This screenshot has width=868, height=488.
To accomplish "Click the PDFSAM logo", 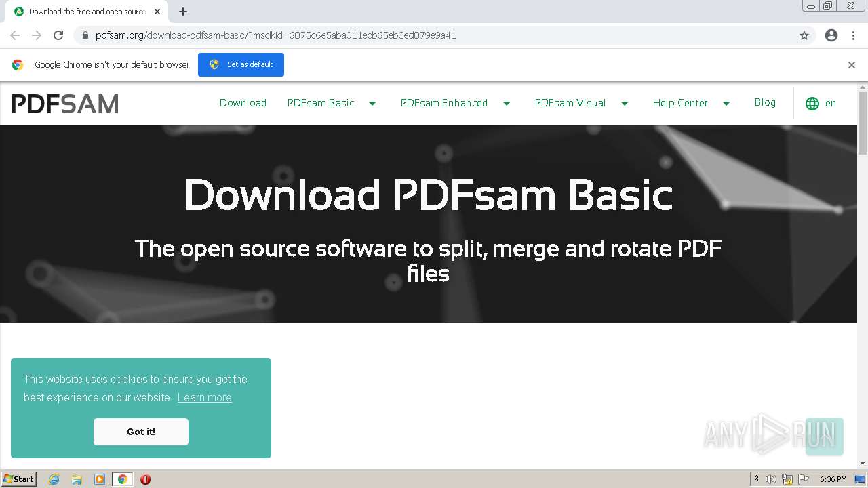I will 65,104.
